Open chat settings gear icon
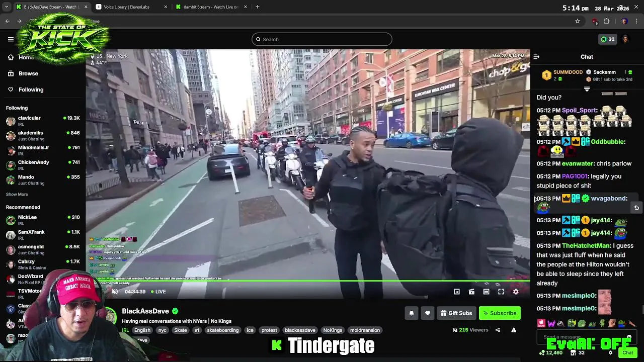Image resolution: width=644 pixels, height=362 pixels. [610, 353]
